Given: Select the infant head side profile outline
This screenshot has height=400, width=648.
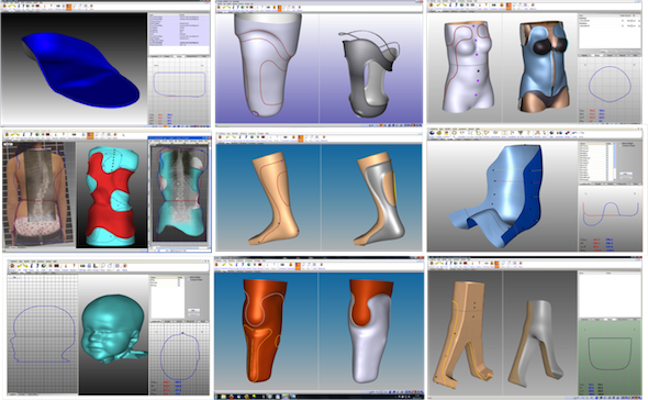Looking at the screenshot, I should (x=43, y=334).
